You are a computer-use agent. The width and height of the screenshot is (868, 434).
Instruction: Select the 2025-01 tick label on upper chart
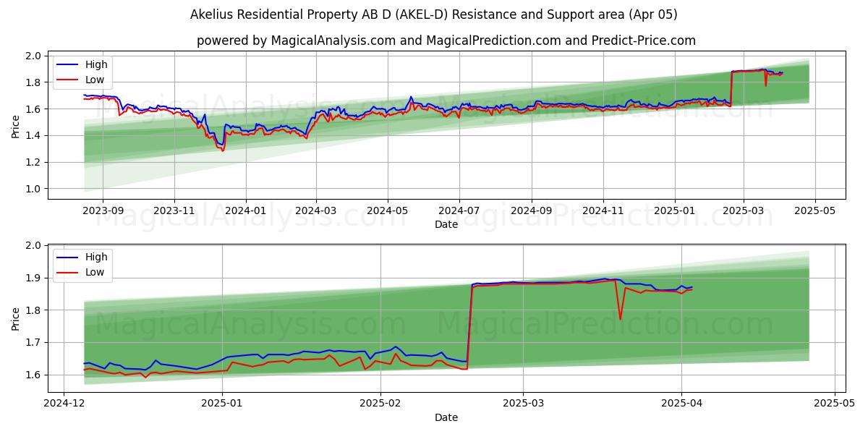[675, 210]
